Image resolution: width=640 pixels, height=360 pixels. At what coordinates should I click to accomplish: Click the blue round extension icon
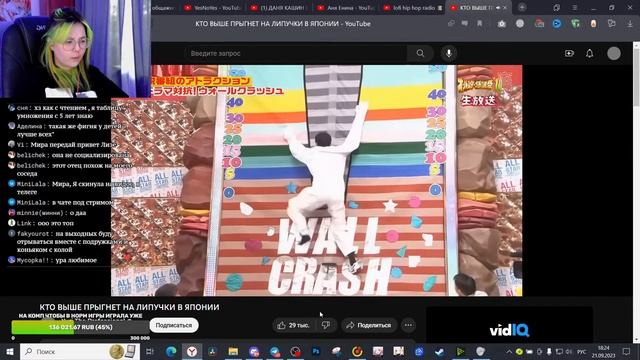[557, 24]
